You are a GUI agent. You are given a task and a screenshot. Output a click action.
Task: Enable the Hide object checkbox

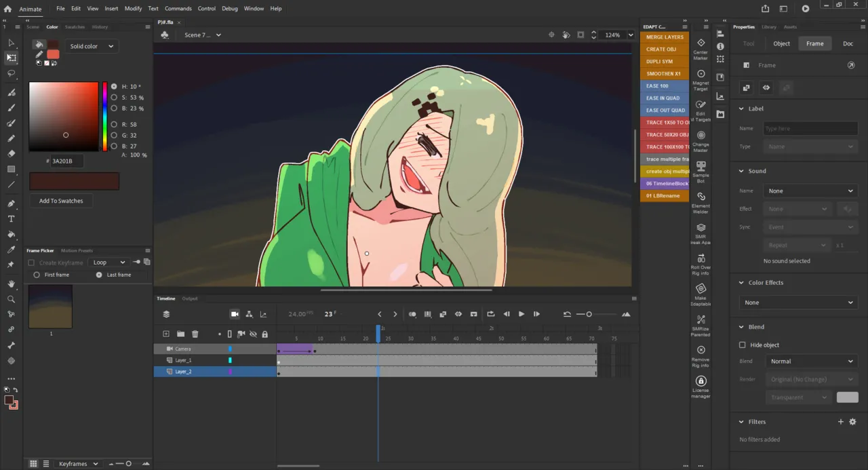click(x=743, y=345)
